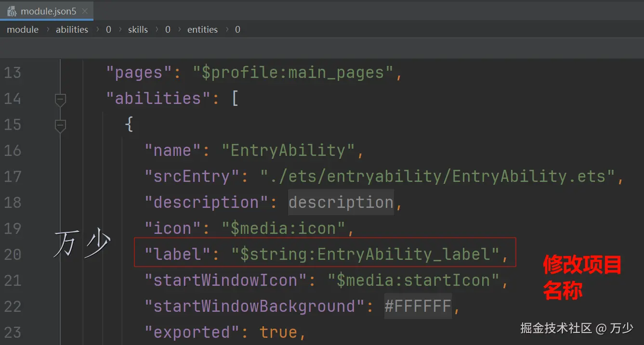Click the "EntryAbility" value on line 16
This screenshot has width=644, height=345.
pos(289,151)
